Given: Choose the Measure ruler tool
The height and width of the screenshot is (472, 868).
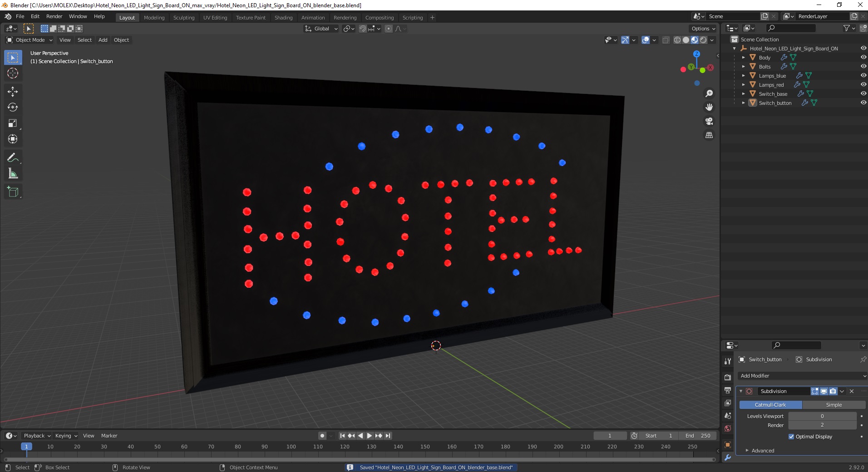Looking at the screenshot, I should click(13, 173).
